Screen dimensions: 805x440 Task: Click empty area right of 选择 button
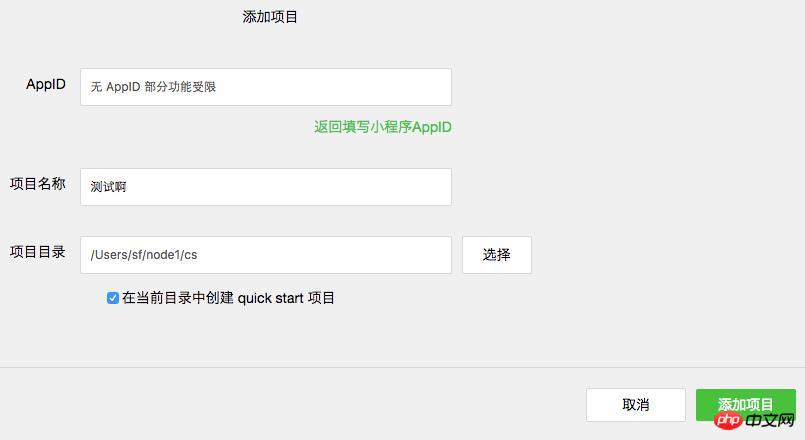pyautogui.click(x=667, y=255)
